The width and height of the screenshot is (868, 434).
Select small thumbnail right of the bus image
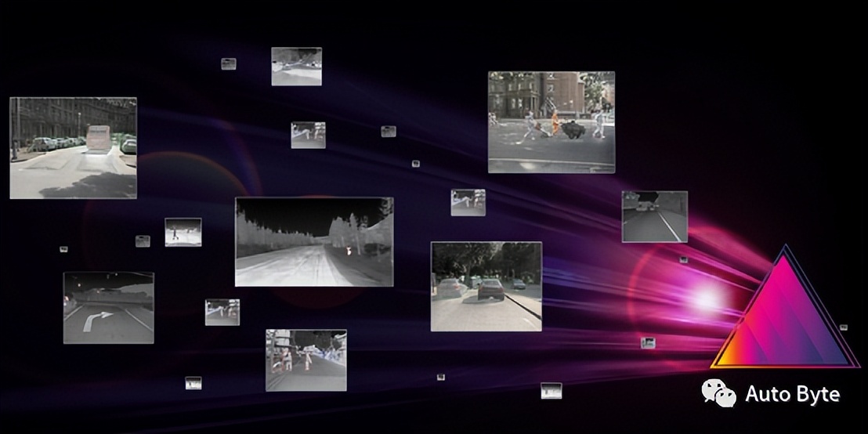pyautogui.click(x=308, y=135)
